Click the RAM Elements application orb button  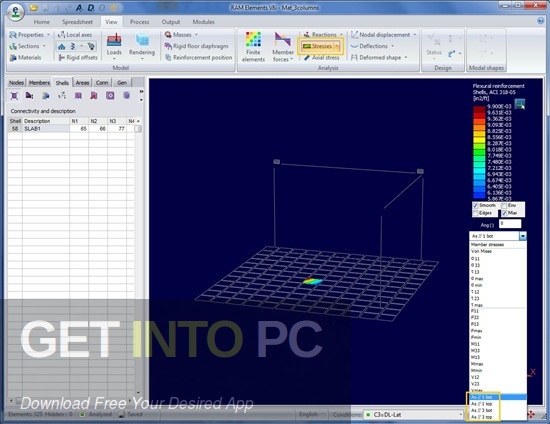pyautogui.click(x=15, y=12)
